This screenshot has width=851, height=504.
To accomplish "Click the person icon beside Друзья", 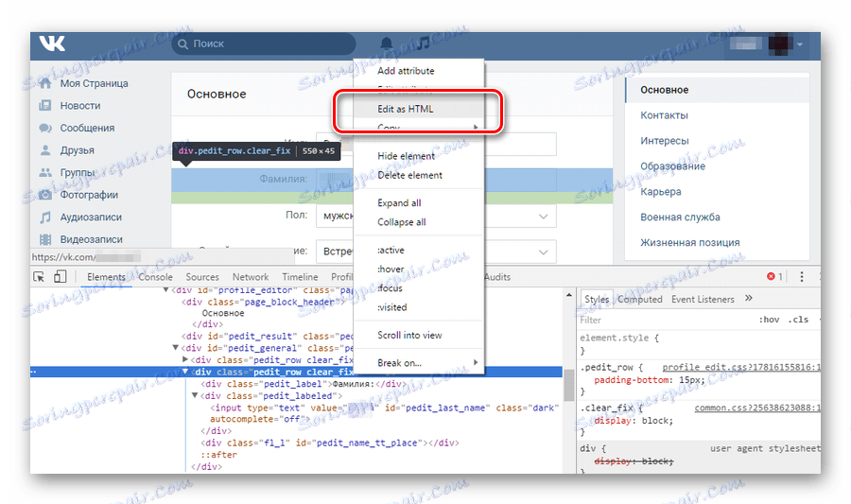I will (45, 150).
